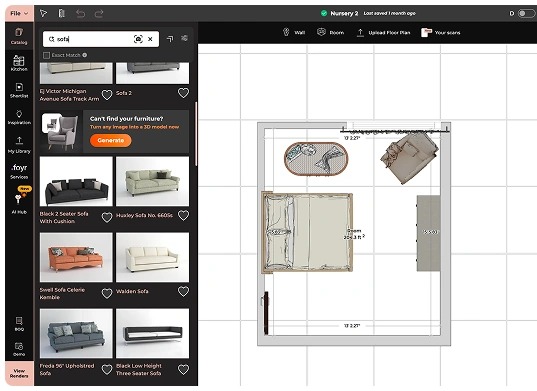Favorite Black Low Height Three Seater Sofa
Viewport: 537px width, 391px height.
[183, 369]
